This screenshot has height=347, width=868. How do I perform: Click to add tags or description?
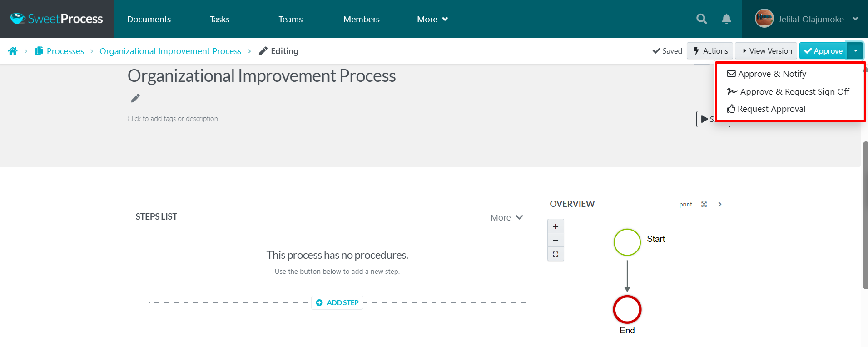click(175, 119)
